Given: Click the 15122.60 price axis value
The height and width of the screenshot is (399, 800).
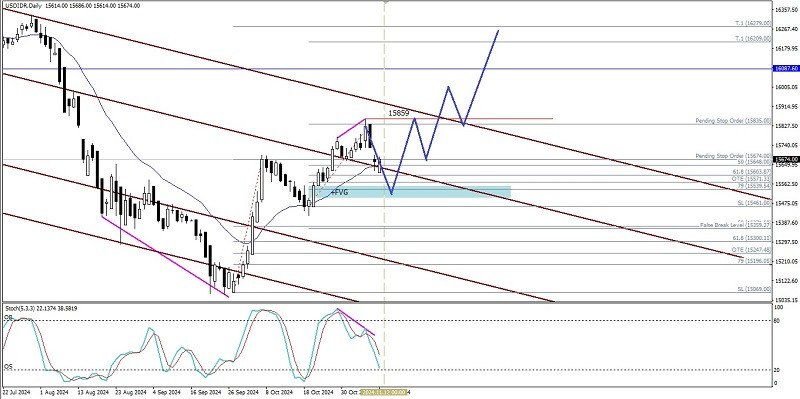Looking at the screenshot, I should click(x=786, y=281).
